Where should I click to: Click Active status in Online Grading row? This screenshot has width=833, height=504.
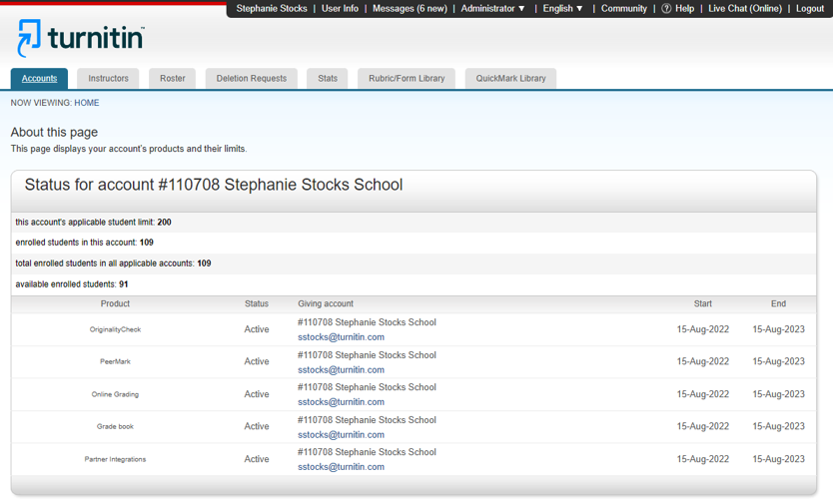click(x=257, y=394)
